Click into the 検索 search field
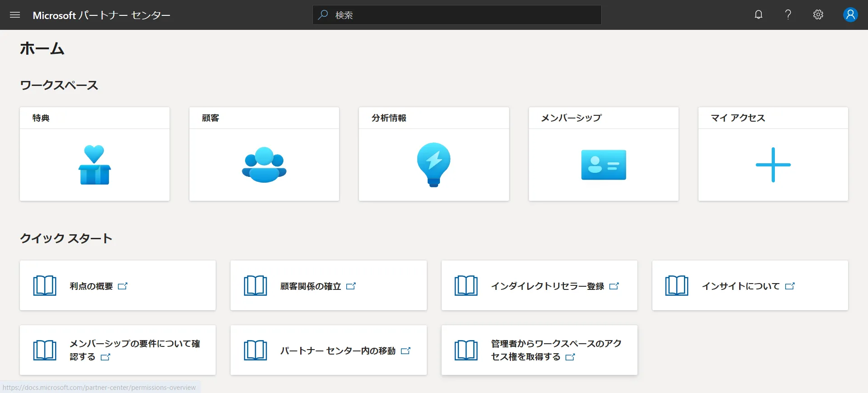The height and width of the screenshot is (393, 868). click(x=457, y=15)
